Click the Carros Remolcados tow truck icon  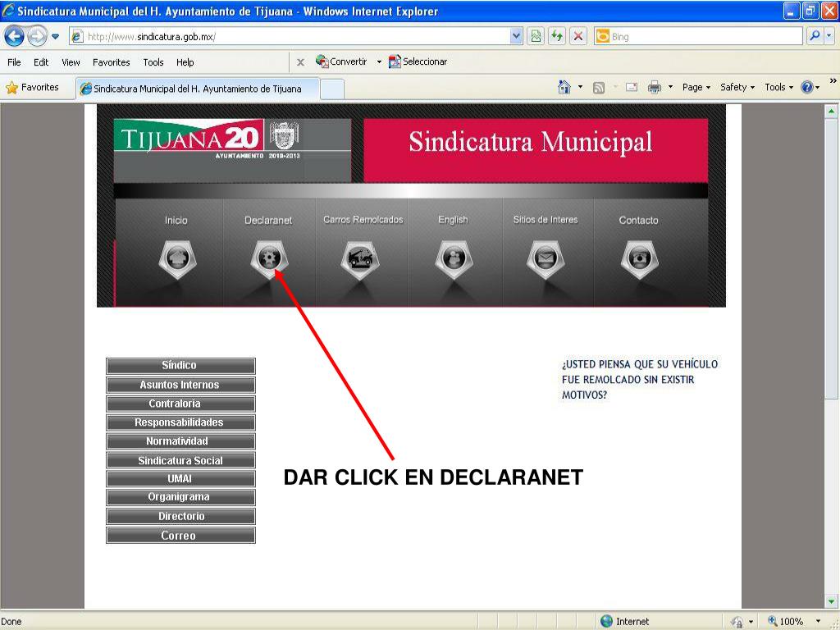(361, 259)
